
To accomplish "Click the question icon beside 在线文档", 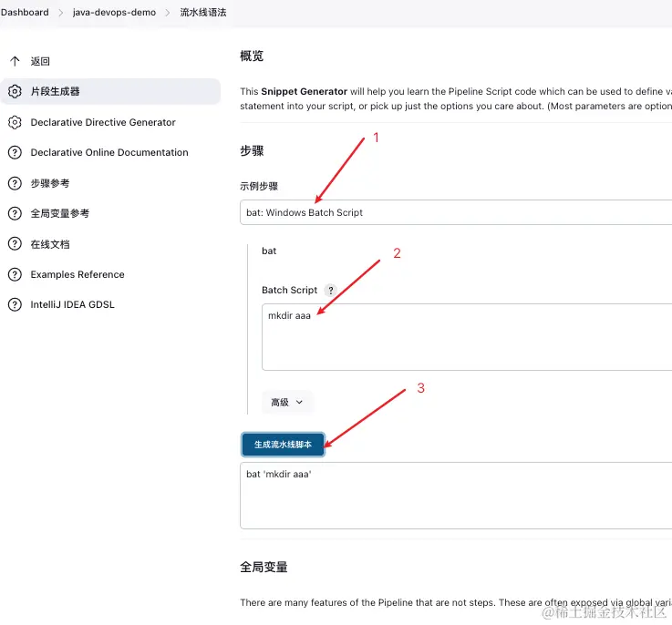I will click(x=15, y=244).
